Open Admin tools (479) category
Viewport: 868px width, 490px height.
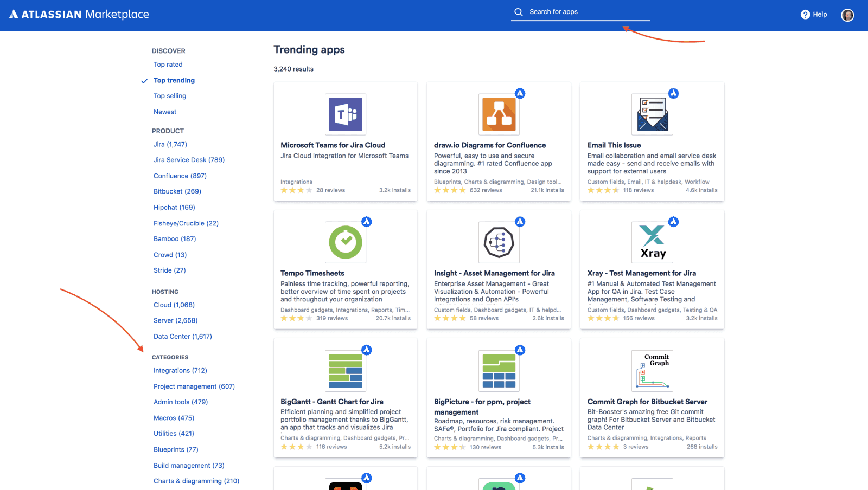point(181,402)
